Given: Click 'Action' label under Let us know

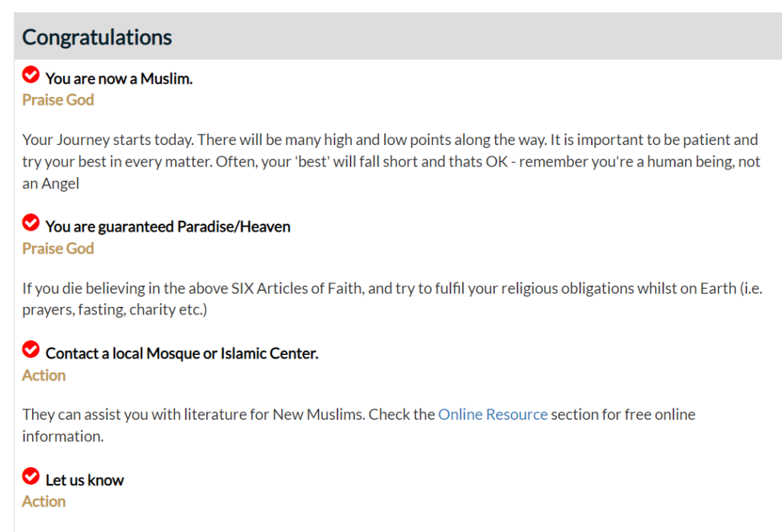Looking at the screenshot, I should point(44,501).
